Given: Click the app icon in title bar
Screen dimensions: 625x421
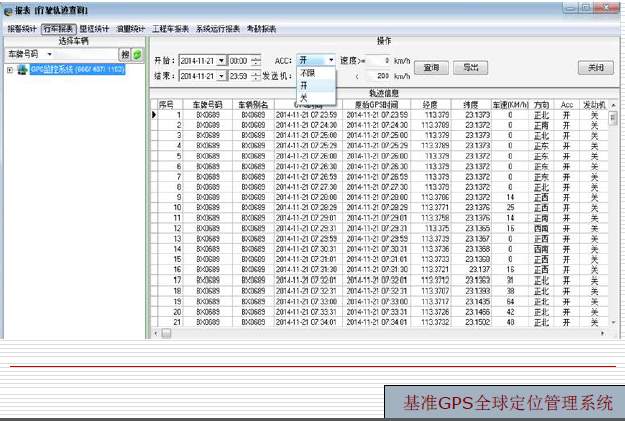Looking at the screenshot, I should tap(8, 9).
